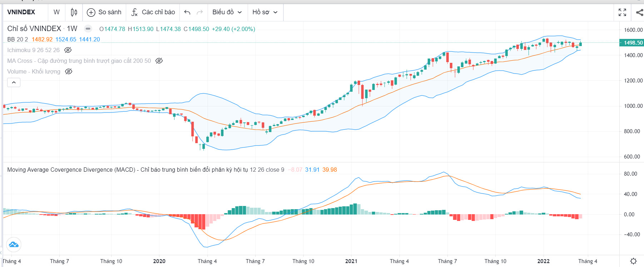Screen dimensions: 644x267
Task: Click the high price H1513.90 value
Action: pos(140,29)
